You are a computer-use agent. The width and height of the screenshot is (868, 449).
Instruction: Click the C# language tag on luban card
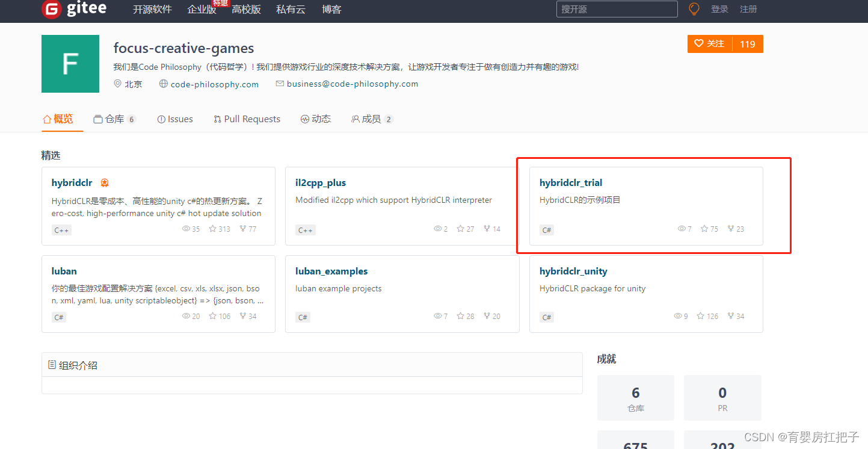click(59, 317)
